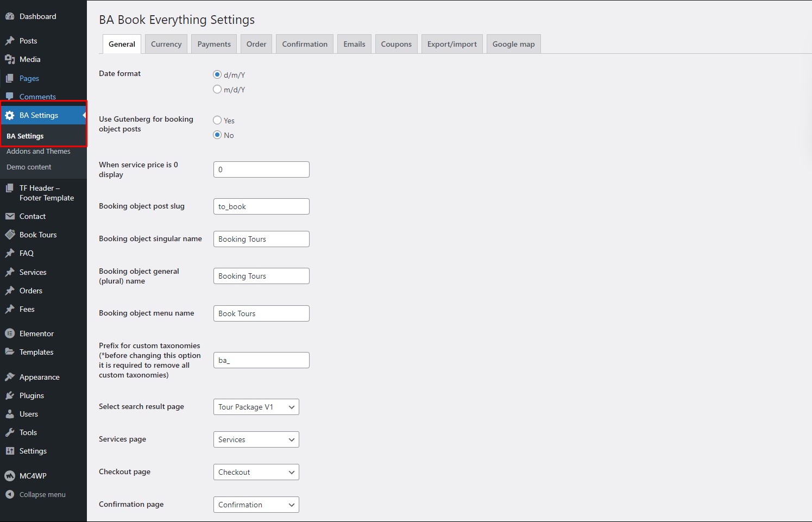The height and width of the screenshot is (522, 812).
Task: Click the Fees pin icon
Action: point(10,309)
